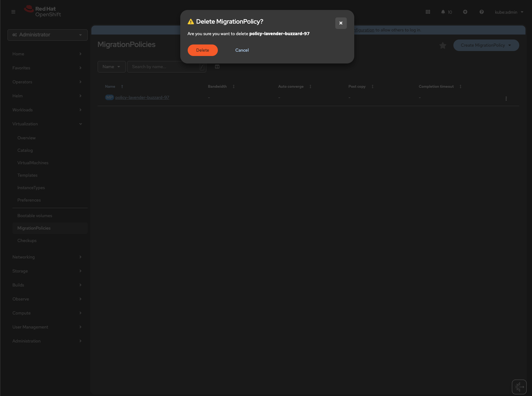Open Bootable volumes in the sidebar
Image resolution: width=532 pixels, height=396 pixels.
35,216
